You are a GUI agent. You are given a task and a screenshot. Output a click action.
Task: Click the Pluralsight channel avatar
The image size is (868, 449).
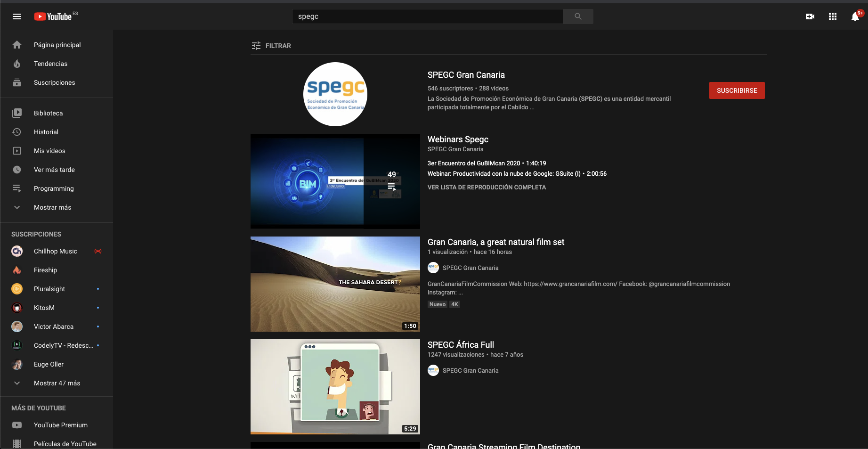click(x=17, y=289)
